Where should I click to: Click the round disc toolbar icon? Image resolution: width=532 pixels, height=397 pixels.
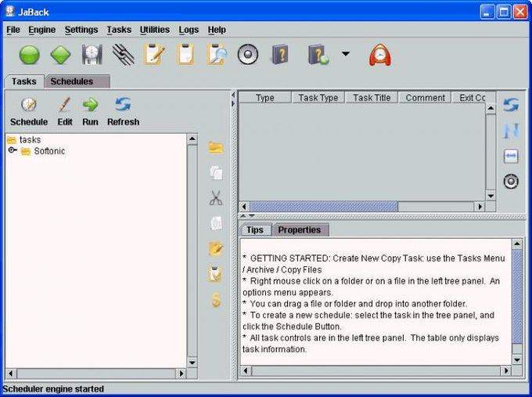click(248, 54)
